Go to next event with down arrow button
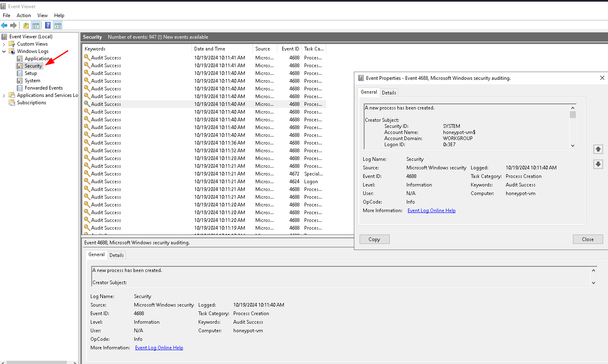608x364 pixels. click(x=598, y=164)
